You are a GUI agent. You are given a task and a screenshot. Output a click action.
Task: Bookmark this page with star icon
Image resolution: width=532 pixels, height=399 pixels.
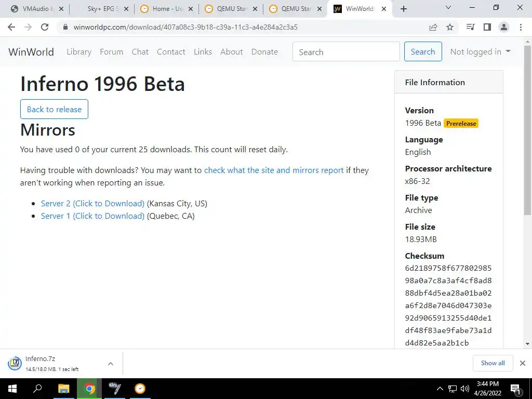(x=450, y=27)
